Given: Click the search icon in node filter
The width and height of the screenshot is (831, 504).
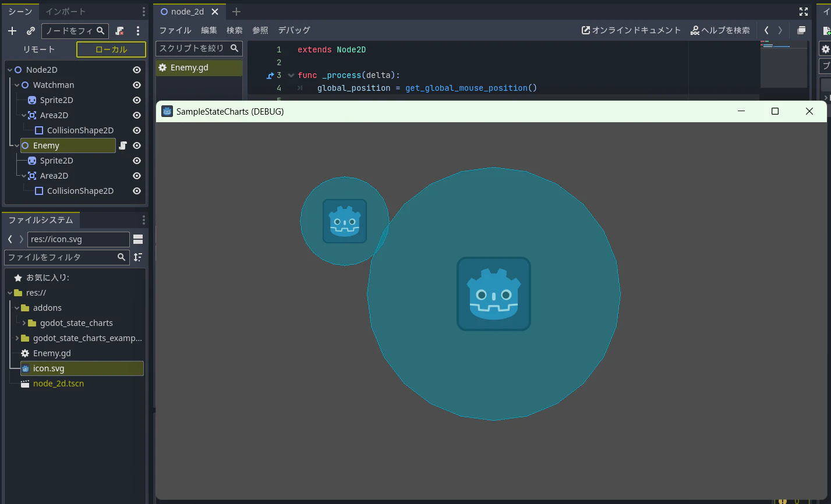Looking at the screenshot, I should pos(101,31).
